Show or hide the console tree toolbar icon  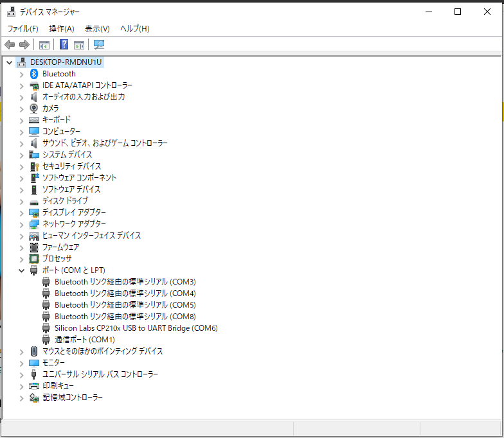44,45
